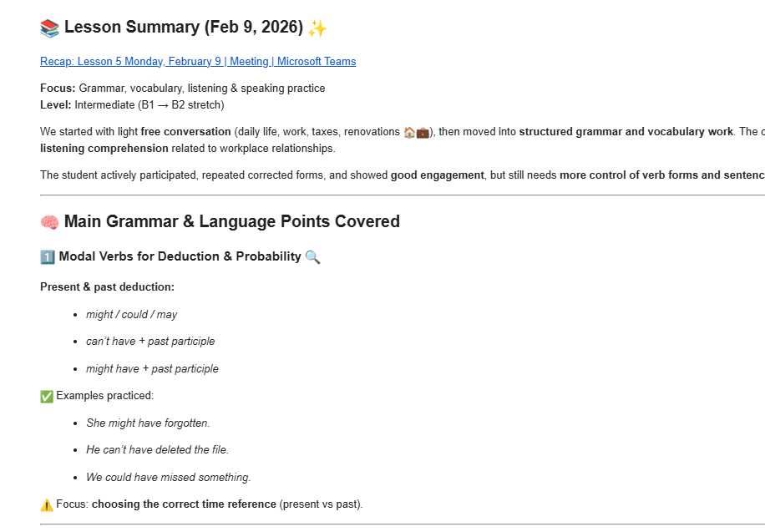Image resolution: width=765 pixels, height=532 pixels.
Task: Click the "We could have missed something." example
Action: point(168,478)
